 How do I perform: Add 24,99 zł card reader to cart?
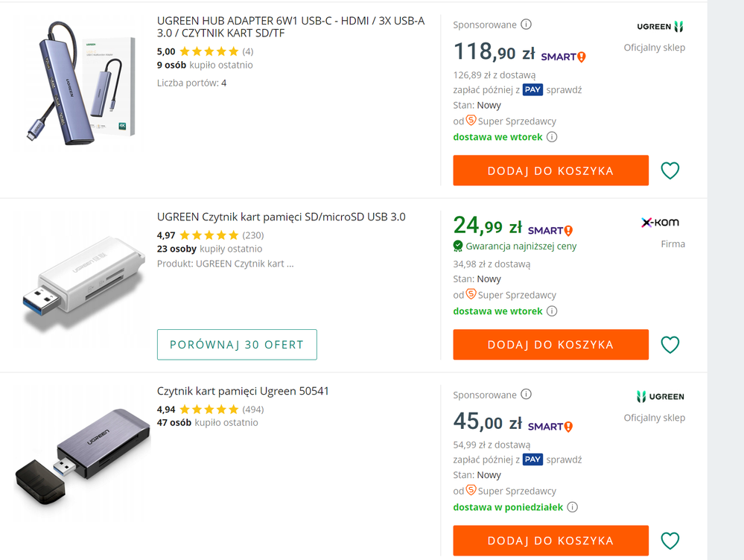pos(550,345)
